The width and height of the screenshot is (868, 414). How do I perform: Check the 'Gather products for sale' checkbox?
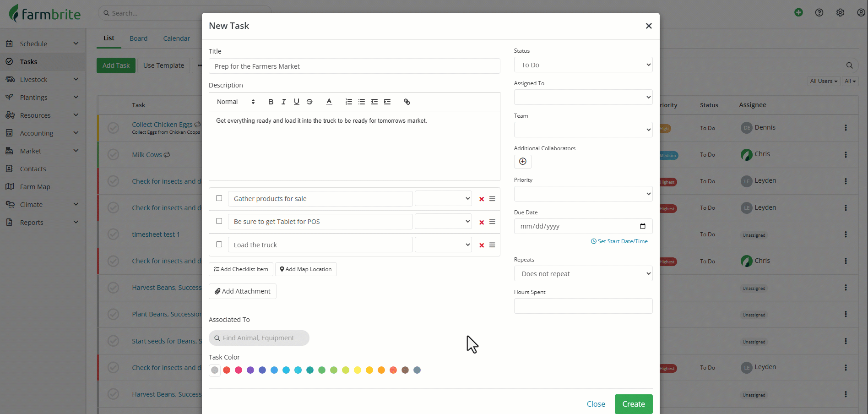tap(219, 198)
